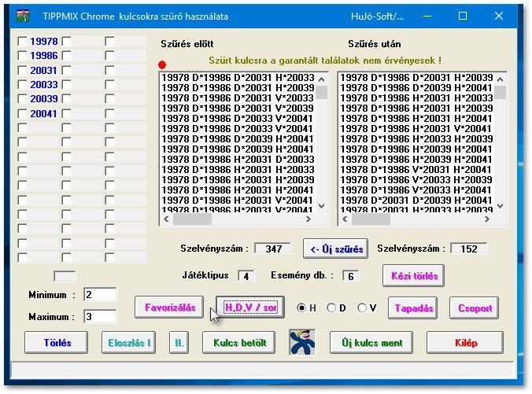This screenshot has width=532, height=394.
Task: Click right arrow of 'Szűrés előtt' horizontal scrollbar
Action: point(308,219)
